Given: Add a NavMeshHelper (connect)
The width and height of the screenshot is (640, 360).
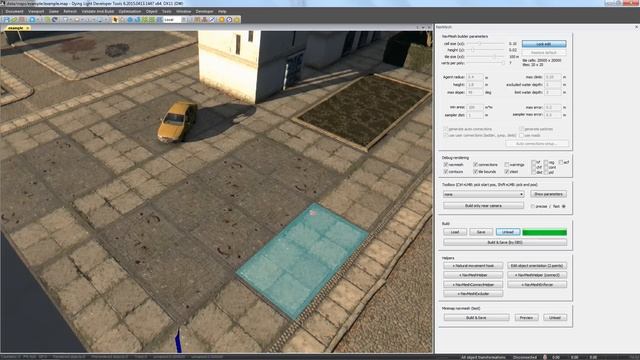Looking at the screenshot, I should click(537, 275).
